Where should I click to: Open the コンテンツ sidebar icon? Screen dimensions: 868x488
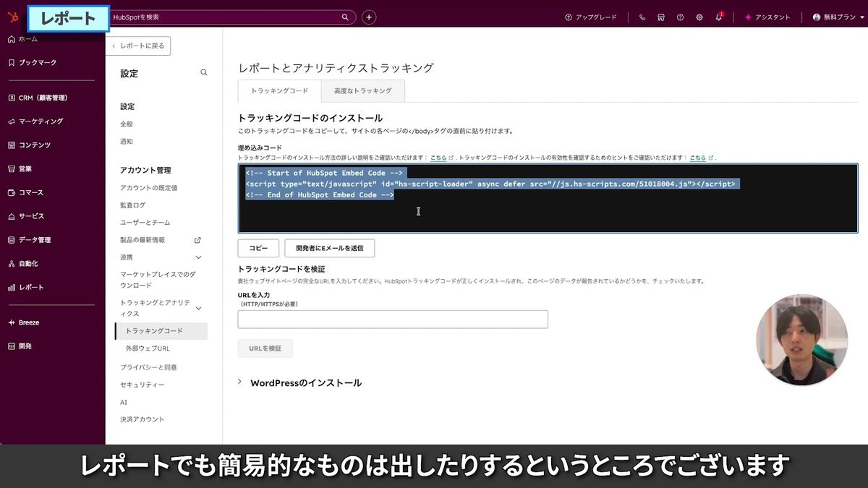click(30, 145)
